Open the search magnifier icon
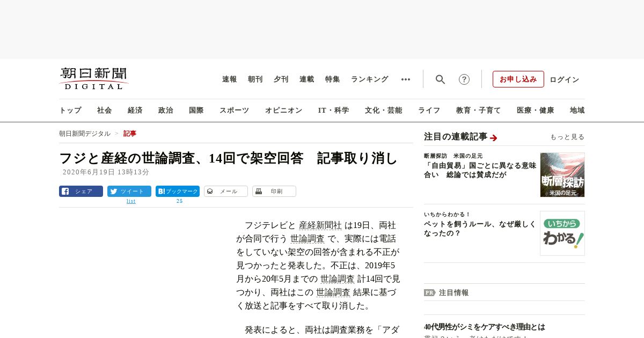Screen dimensions: 644x338 (x=440, y=79)
